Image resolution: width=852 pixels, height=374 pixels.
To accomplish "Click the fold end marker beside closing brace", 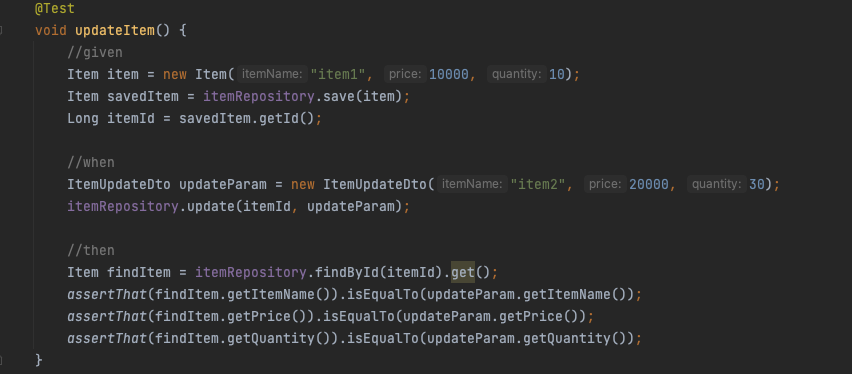I will coord(1,360).
